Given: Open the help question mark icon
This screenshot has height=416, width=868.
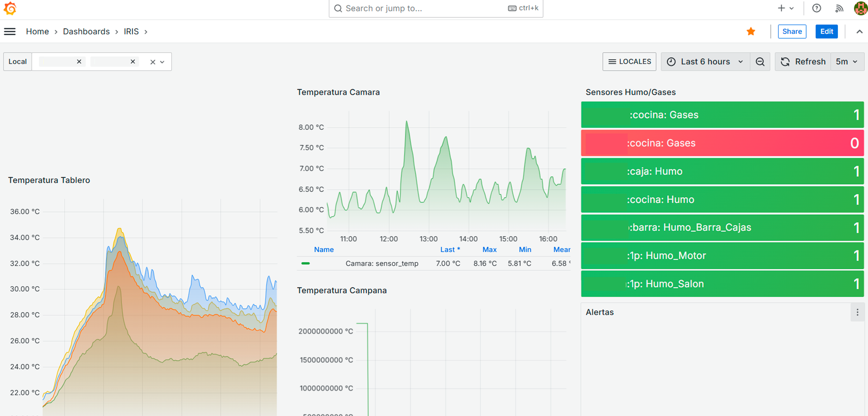Looking at the screenshot, I should [x=816, y=8].
